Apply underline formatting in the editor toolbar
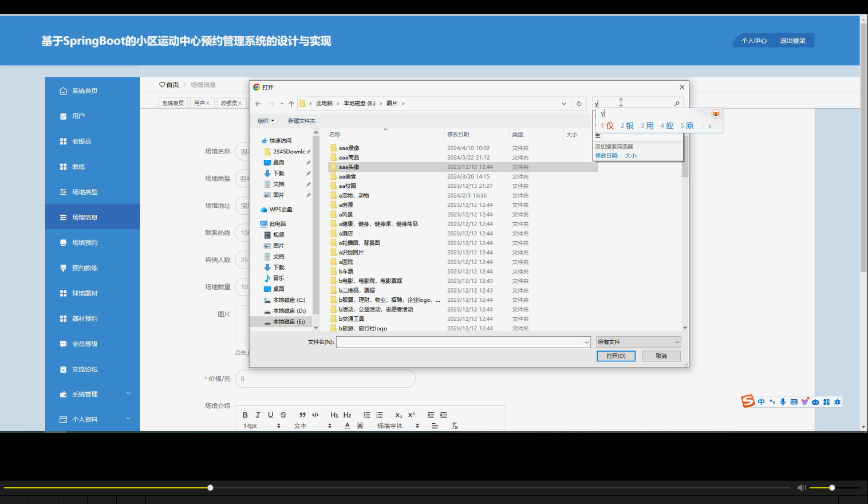868x504 pixels. click(x=270, y=414)
